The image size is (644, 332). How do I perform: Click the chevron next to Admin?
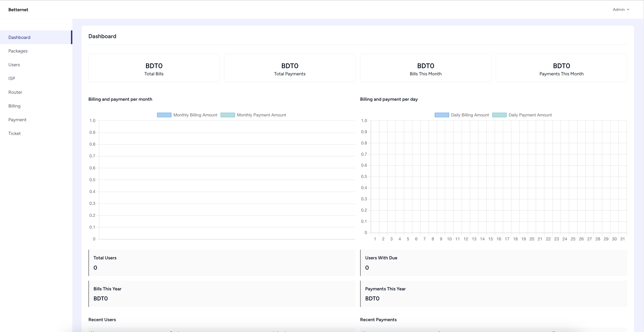tap(628, 9)
